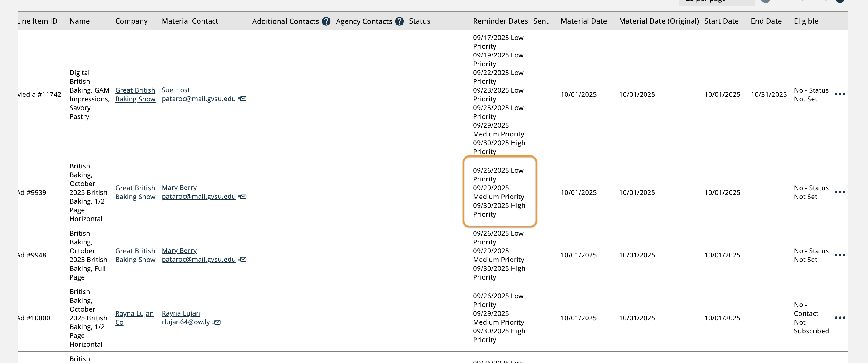Click End Date column header
Image resolution: width=868 pixels, height=363 pixels.
tap(766, 21)
